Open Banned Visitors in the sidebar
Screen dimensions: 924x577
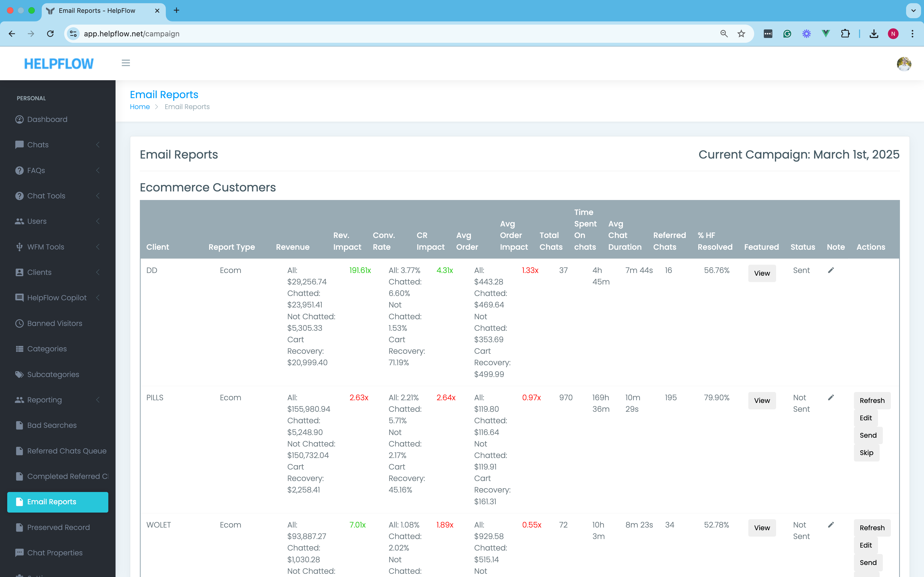pos(55,323)
